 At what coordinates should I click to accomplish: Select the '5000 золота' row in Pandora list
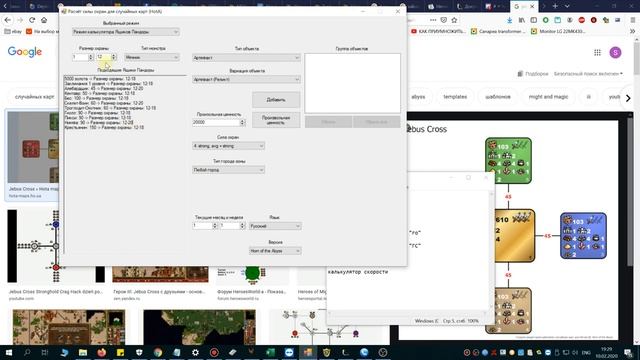tap(100, 78)
